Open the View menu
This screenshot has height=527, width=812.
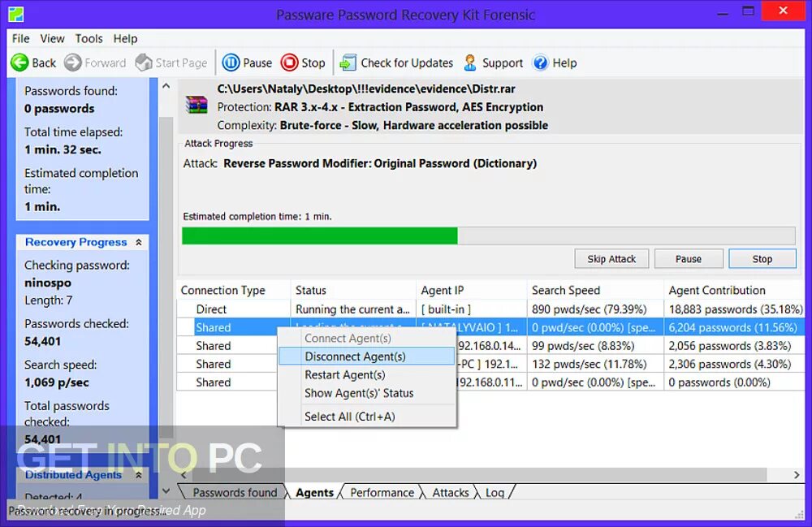click(x=52, y=38)
